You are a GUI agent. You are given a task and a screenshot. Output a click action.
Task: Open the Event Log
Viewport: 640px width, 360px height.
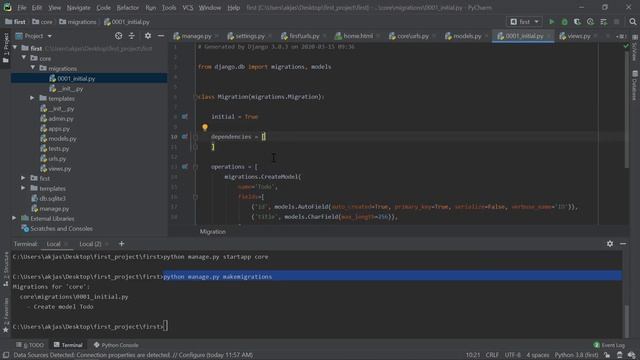pyautogui.click(x=609, y=345)
